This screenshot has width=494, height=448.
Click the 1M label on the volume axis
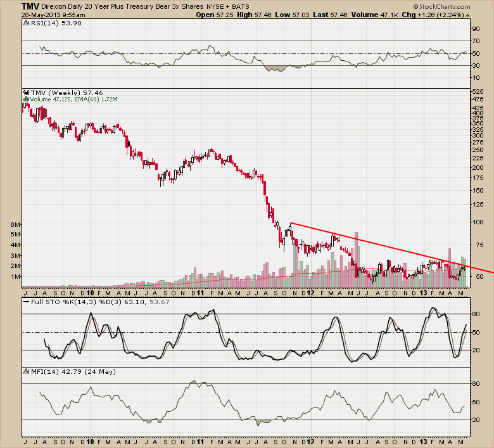click(x=15, y=277)
